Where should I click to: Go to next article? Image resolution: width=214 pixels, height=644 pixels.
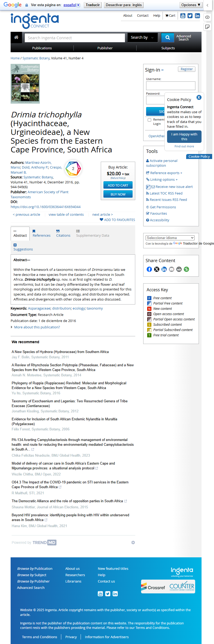[x=103, y=214]
